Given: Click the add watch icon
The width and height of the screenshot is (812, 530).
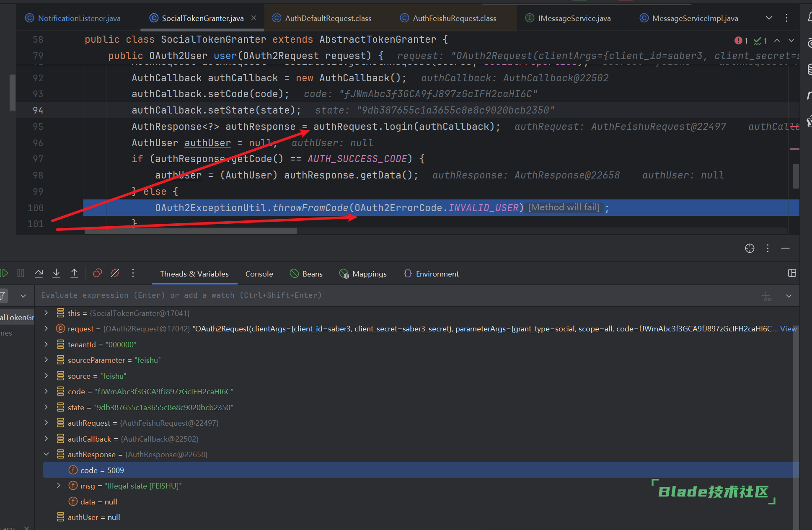Looking at the screenshot, I should pyautogui.click(x=766, y=296).
